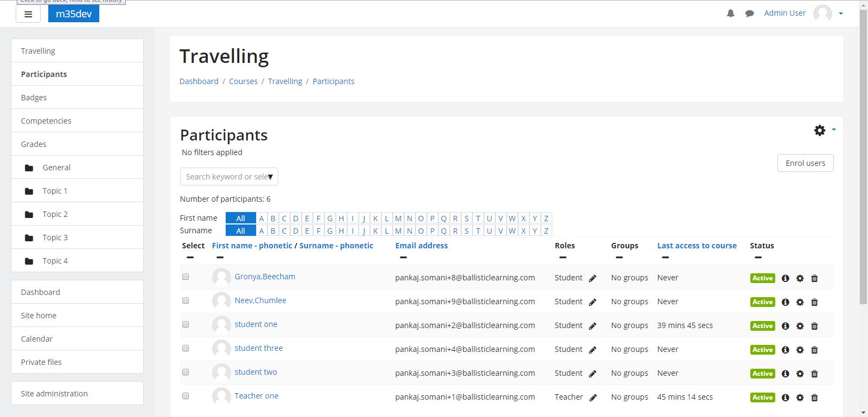
Task: Edit enrolment settings gear for student two
Action: [800, 374]
